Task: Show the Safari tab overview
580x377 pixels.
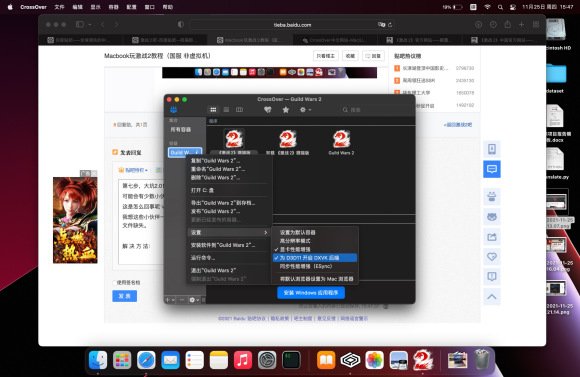Action: [x=536, y=25]
